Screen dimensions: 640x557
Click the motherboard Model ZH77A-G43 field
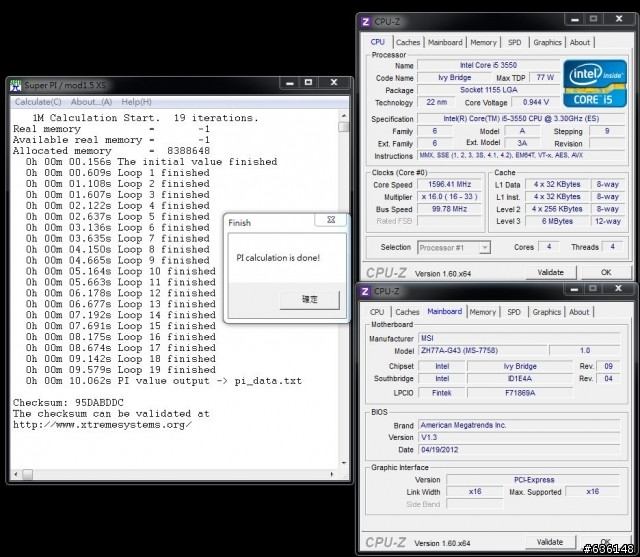[x=482, y=350]
